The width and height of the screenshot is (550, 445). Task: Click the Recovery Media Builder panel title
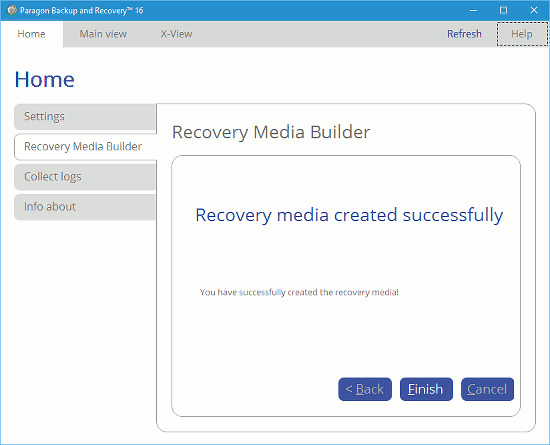coord(271,133)
